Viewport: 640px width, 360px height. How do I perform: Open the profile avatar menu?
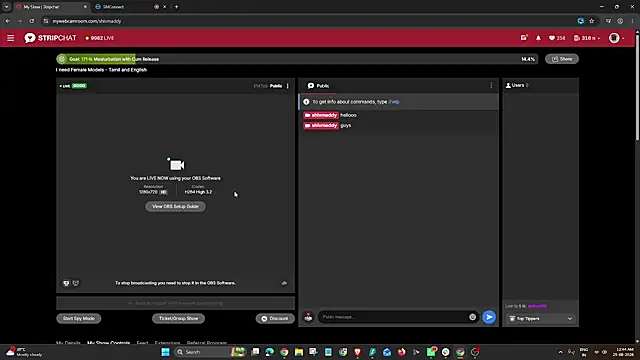[x=616, y=38]
